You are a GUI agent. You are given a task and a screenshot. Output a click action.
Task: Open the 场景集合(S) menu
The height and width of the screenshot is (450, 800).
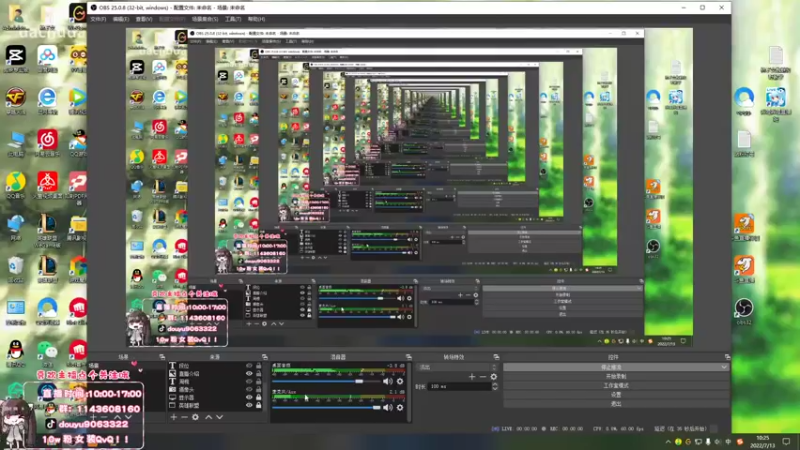pyautogui.click(x=205, y=19)
